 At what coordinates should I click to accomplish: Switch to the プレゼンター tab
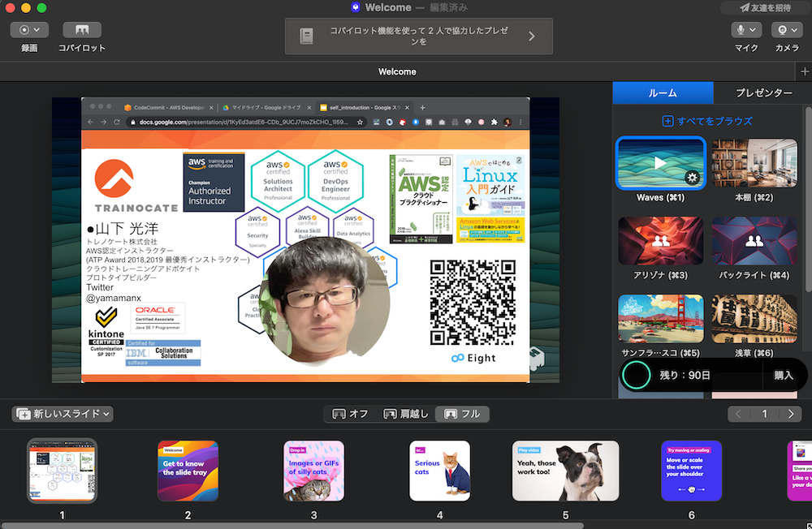pos(764,92)
